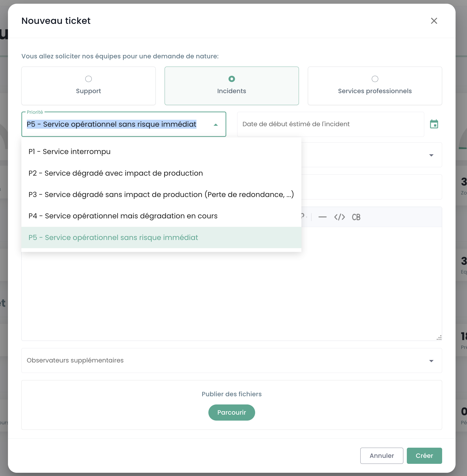Select the Incidents radio option
Viewport: 467px width, 476px height.
coord(232,79)
